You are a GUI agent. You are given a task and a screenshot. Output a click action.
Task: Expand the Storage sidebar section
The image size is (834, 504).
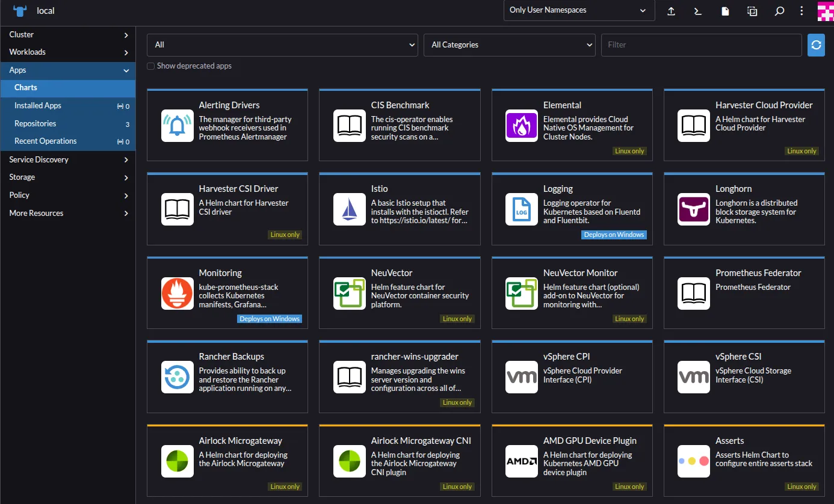67,177
